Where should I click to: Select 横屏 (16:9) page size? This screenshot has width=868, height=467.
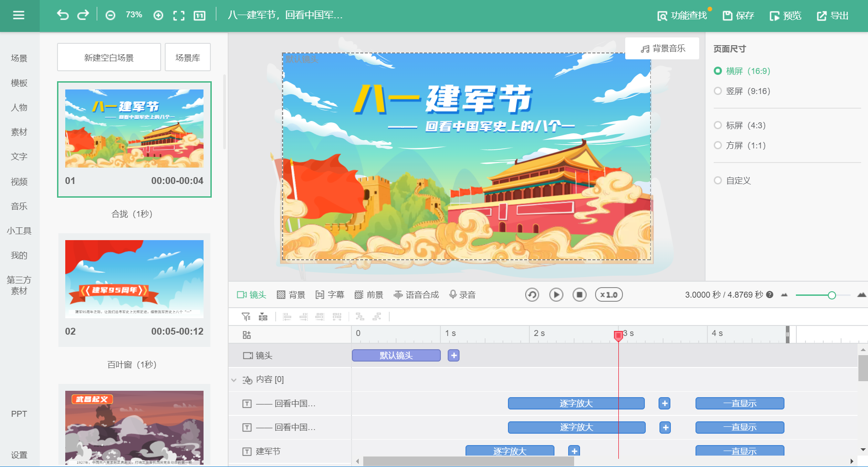[742, 71]
